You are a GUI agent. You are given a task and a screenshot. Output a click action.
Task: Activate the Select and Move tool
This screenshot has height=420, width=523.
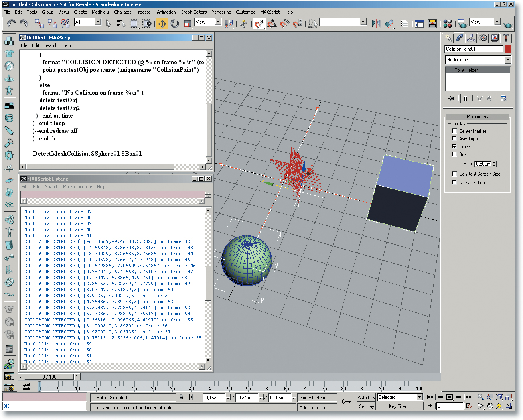click(162, 24)
